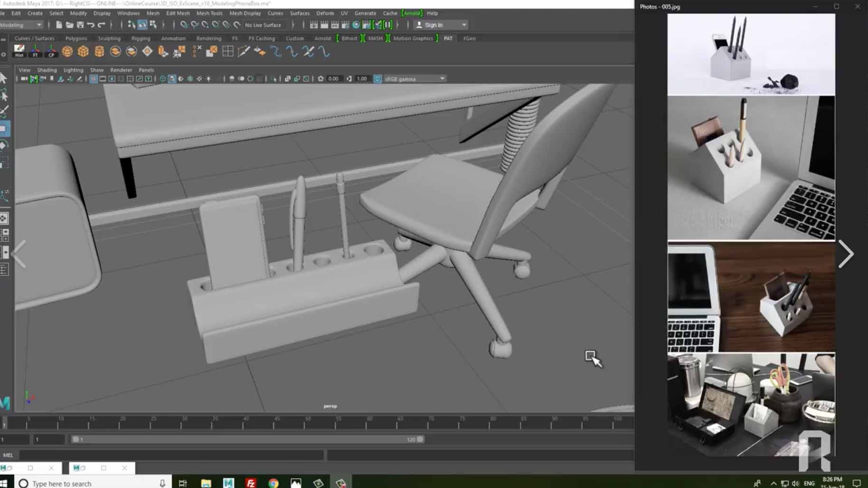Click the polygon cylinder shelf icon

click(99, 52)
